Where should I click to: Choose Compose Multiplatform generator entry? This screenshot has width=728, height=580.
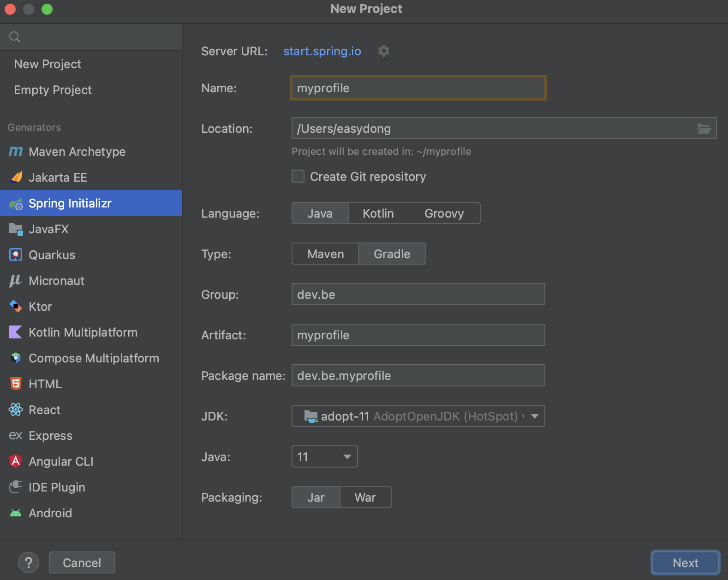pos(91,358)
